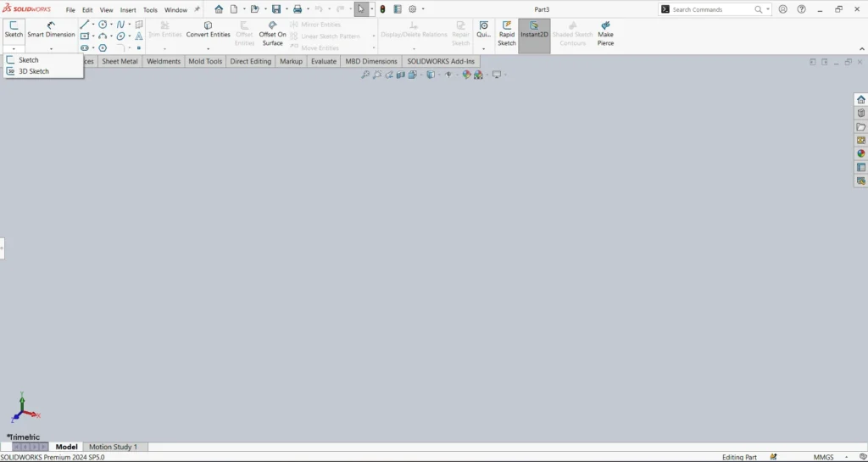The height and width of the screenshot is (462, 868).
Task: Enable the Rapid Sketch tool
Action: 507,33
